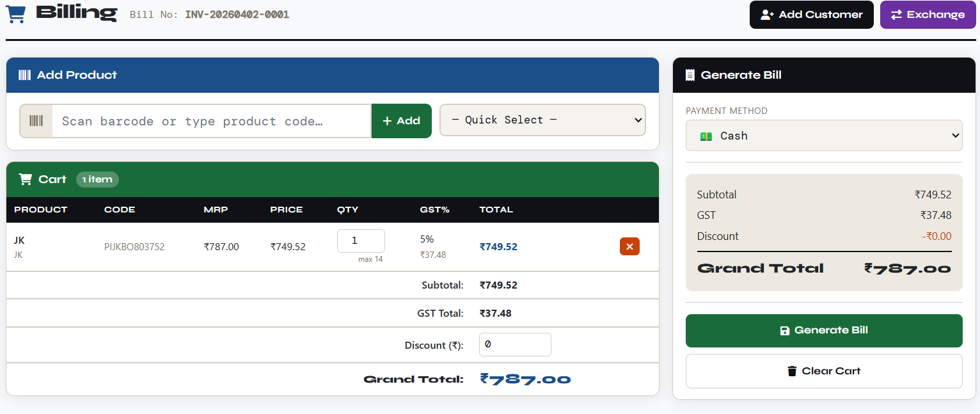Image resolution: width=980 pixels, height=414 pixels.
Task: Click the Discount amount input showing 0
Action: tap(515, 344)
